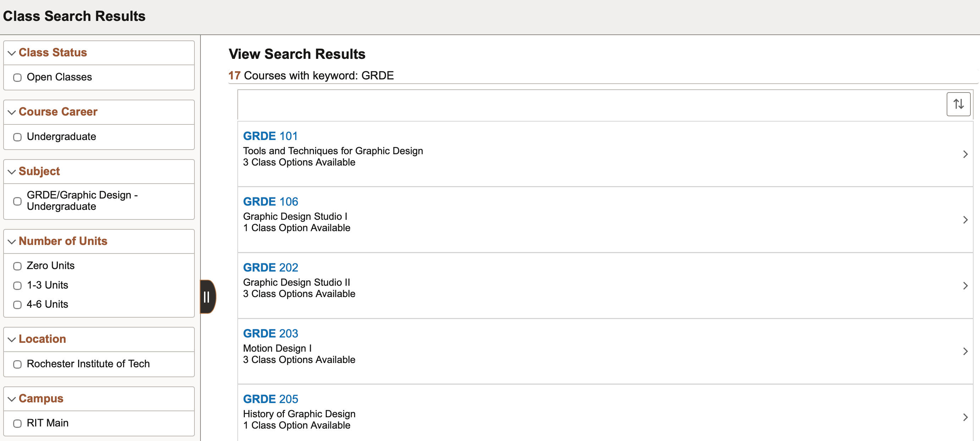Image resolution: width=980 pixels, height=441 pixels.
Task: Enable the Open Classes filter
Action: point(17,77)
